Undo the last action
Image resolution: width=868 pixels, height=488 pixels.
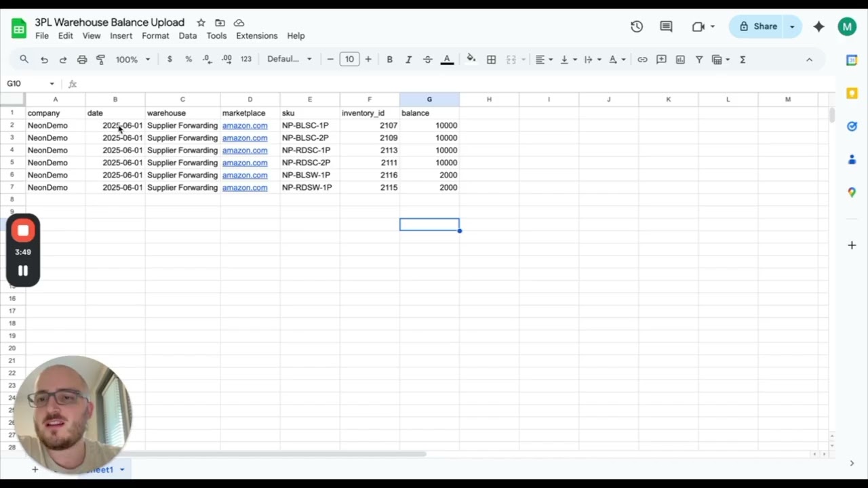pyautogui.click(x=44, y=60)
